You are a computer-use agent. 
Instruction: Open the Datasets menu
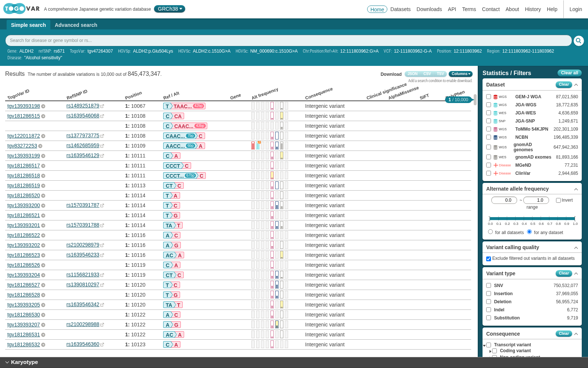pyautogui.click(x=400, y=9)
